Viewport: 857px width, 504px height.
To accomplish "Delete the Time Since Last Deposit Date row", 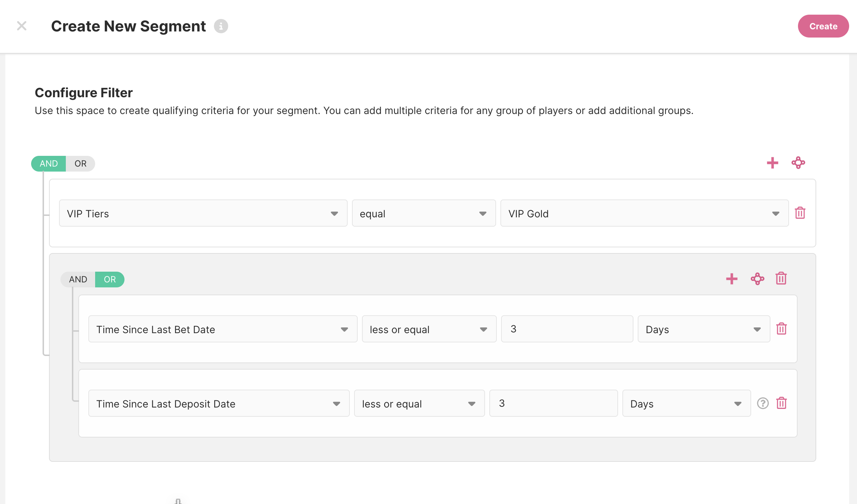I will [x=781, y=403].
